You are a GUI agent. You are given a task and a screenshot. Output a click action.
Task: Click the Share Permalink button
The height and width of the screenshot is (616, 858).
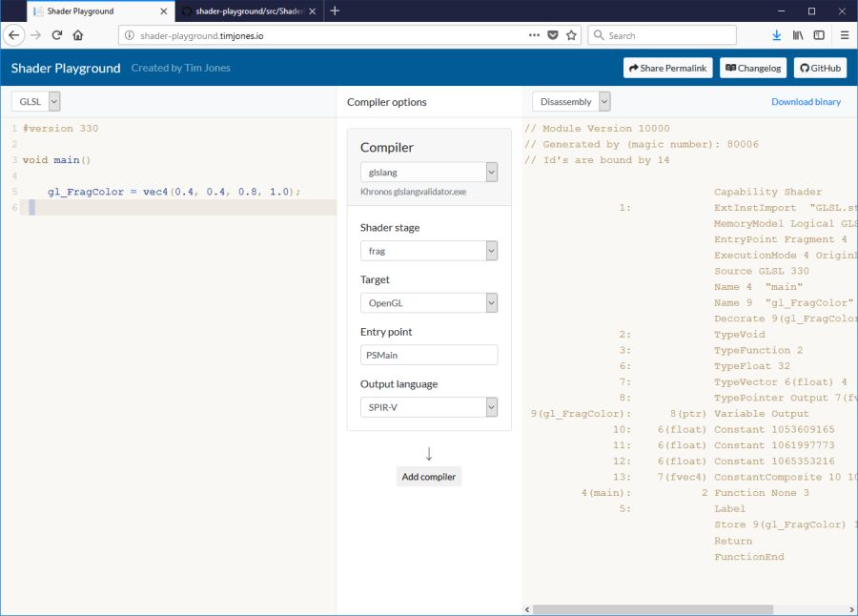coord(667,69)
